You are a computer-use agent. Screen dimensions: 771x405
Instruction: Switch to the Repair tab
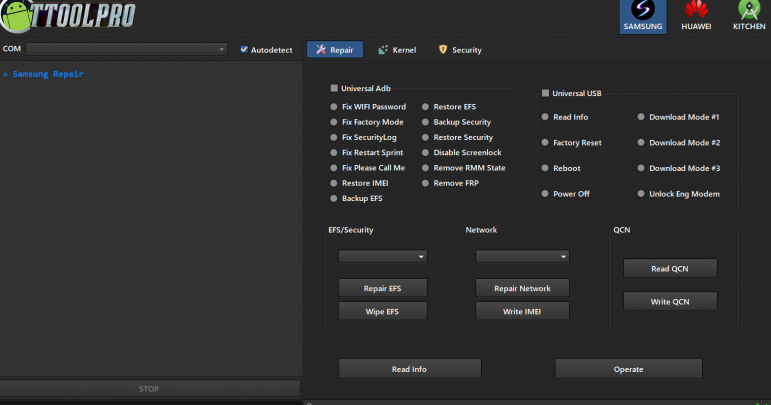(x=335, y=50)
